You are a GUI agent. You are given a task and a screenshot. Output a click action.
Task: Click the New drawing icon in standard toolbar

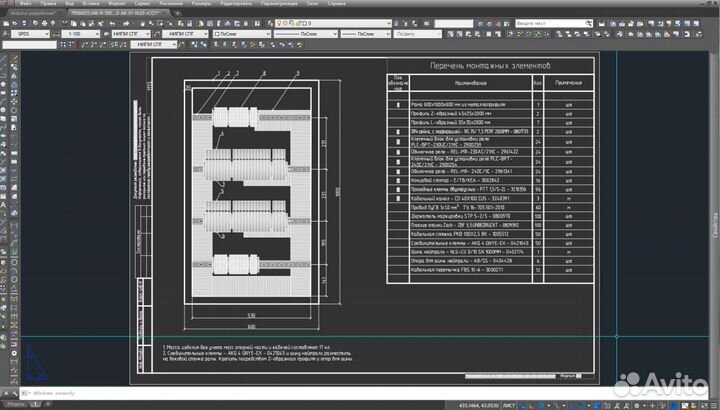click(x=7, y=21)
